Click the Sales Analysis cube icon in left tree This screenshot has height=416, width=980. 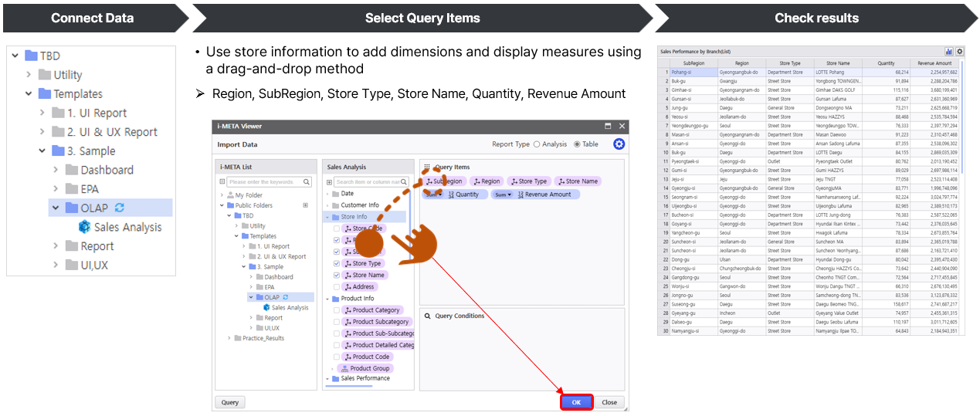pos(85,227)
